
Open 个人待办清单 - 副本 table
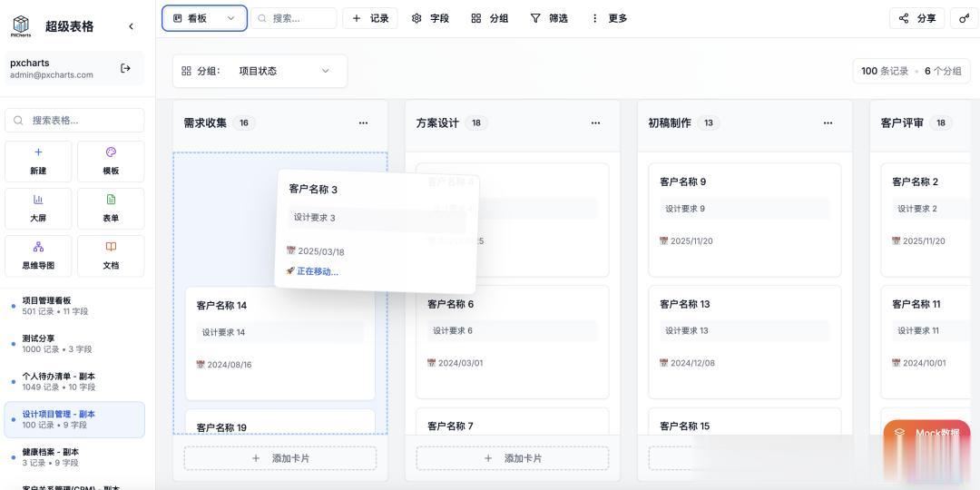coord(74,381)
